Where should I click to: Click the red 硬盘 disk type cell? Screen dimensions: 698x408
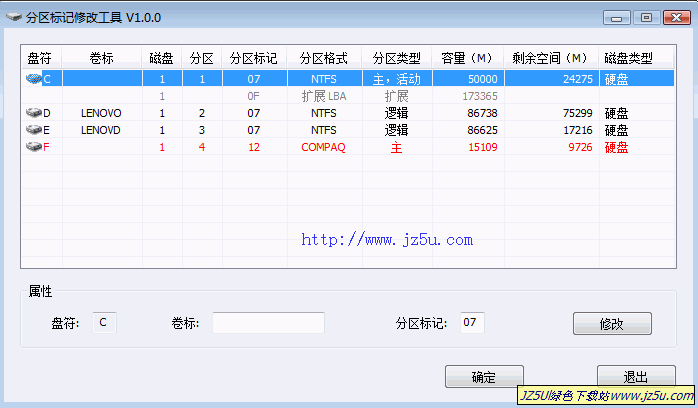(x=617, y=147)
